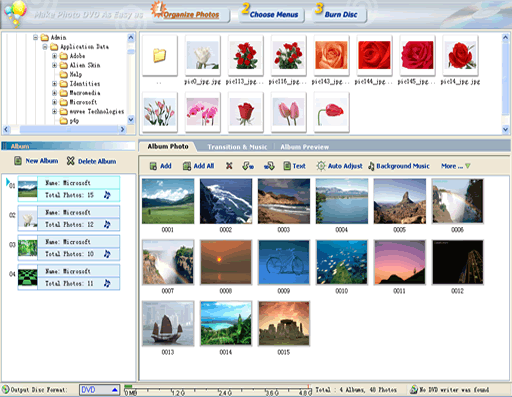Click the balloons application logo
The image size is (512, 397).
14,13
